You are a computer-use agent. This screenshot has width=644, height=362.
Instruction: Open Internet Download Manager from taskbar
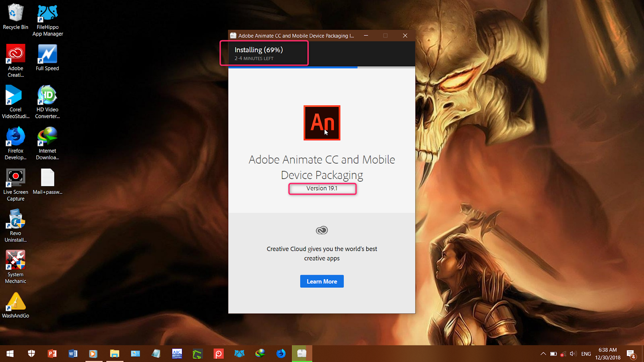tap(260, 354)
